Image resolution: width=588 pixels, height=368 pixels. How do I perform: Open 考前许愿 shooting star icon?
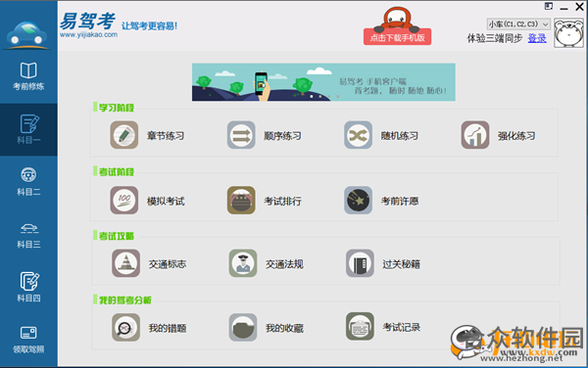tap(358, 201)
